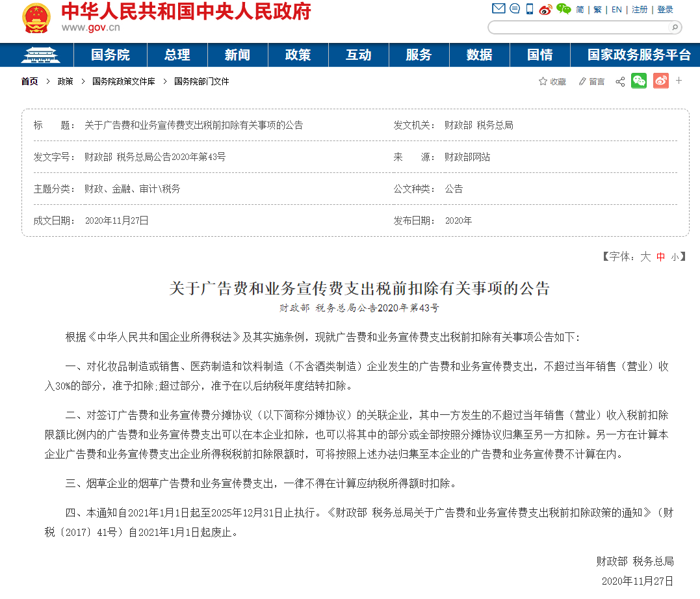Click the 发布日期 value 2020年
This screenshot has width=700, height=599.
tap(458, 220)
